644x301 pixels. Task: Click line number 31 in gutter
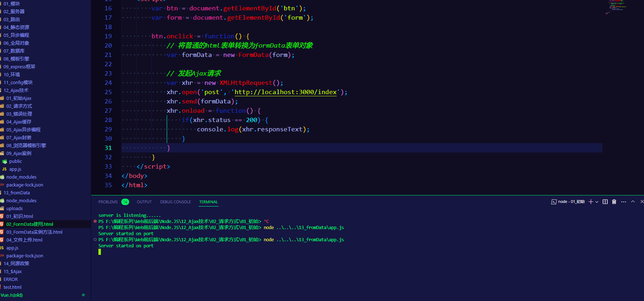click(x=108, y=148)
